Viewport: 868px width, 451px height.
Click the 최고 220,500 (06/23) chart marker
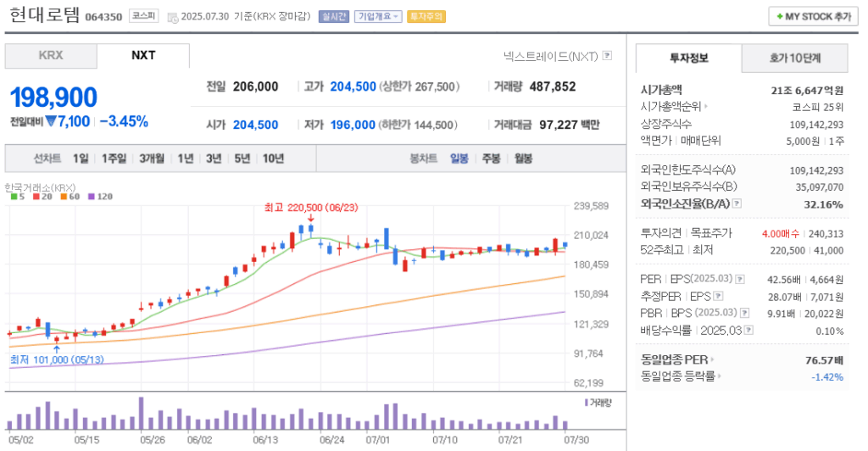(311, 208)
